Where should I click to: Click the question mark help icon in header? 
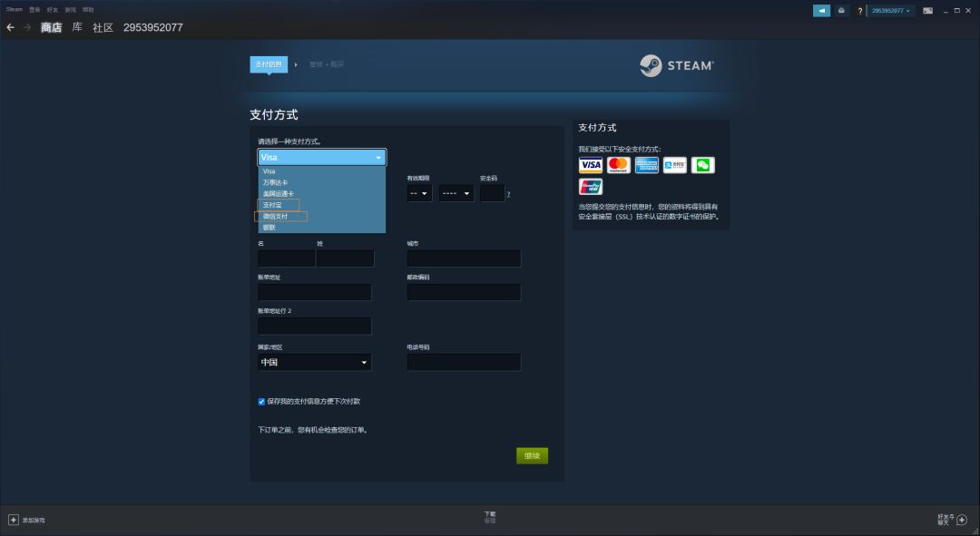pos(859,11)
